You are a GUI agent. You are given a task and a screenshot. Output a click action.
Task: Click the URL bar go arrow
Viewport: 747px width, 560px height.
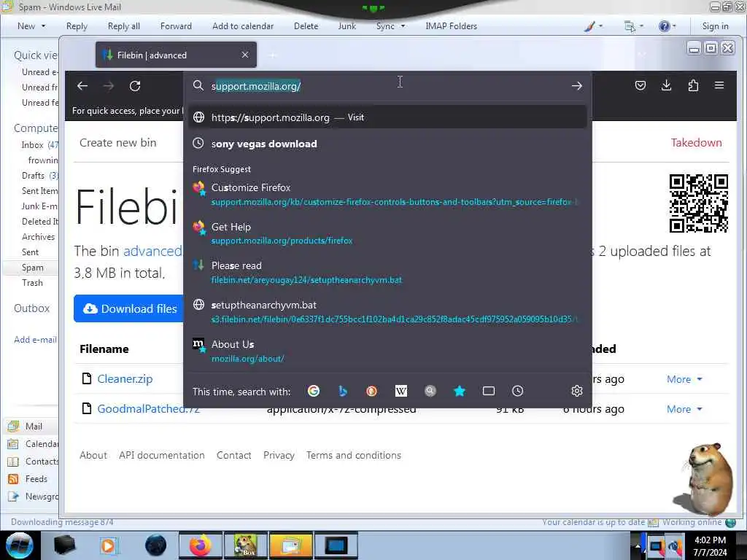pos(577,86)
